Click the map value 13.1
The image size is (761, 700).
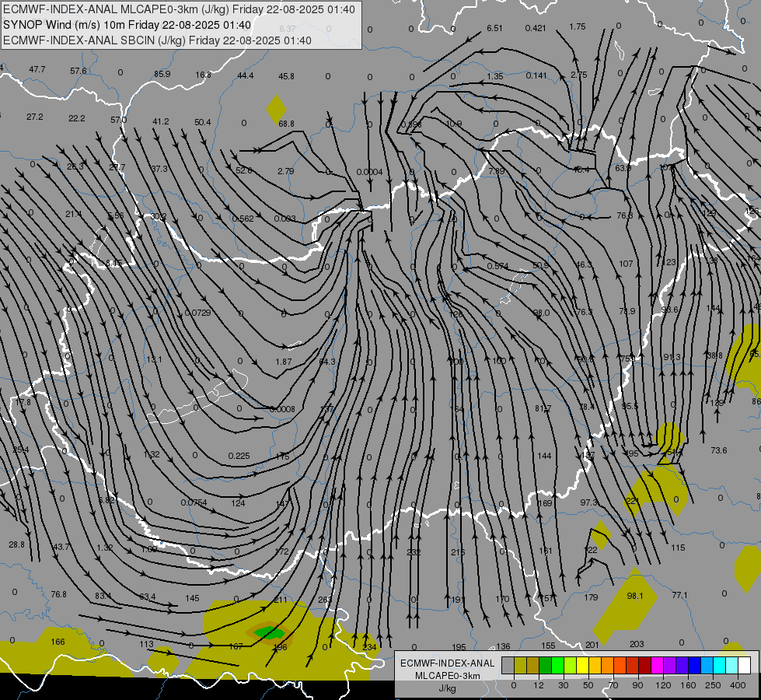click(x=154, y=360)
